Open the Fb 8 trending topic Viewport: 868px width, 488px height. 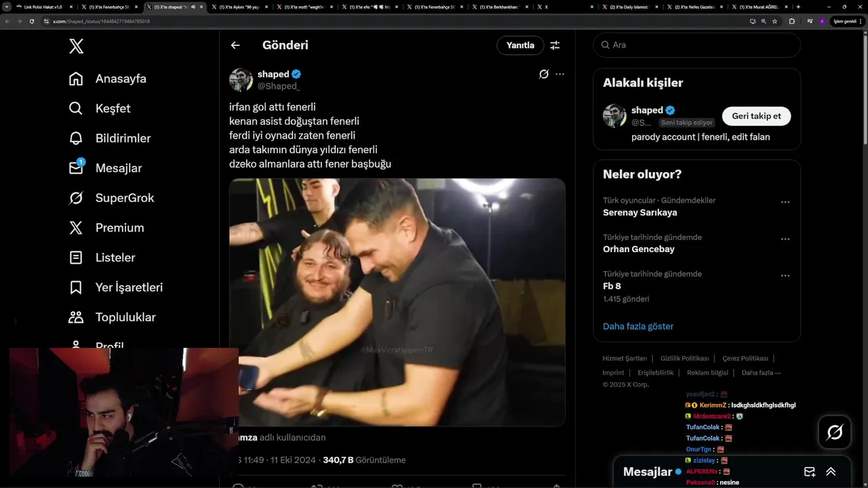pyautogui.click(x=612, y=286)
